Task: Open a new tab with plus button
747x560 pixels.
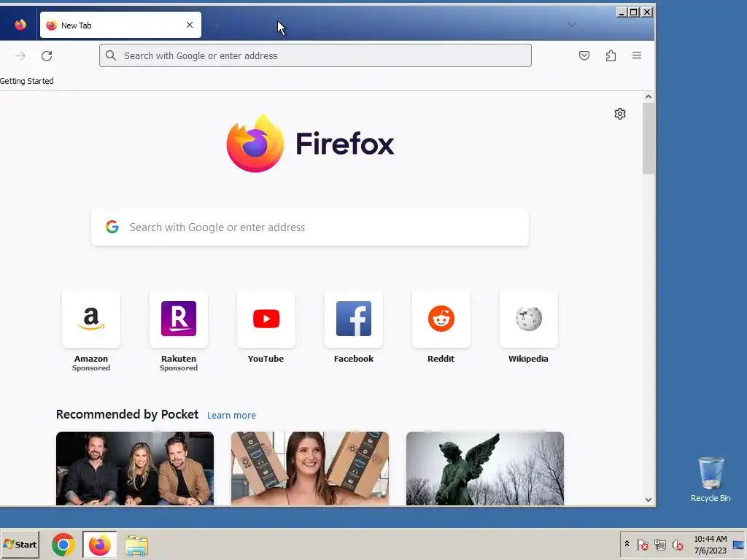Action: click(x=217, y=26)
